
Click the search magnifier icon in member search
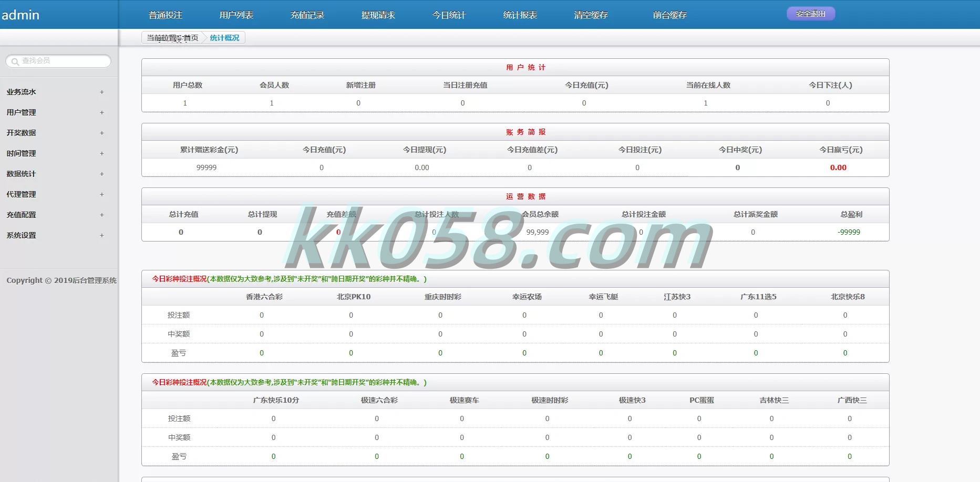tap(15, 61)
